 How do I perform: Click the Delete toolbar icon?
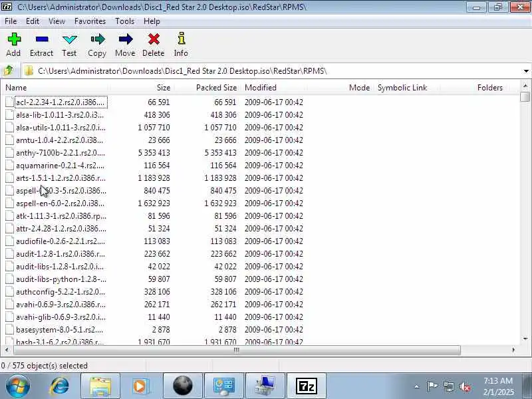154,39
